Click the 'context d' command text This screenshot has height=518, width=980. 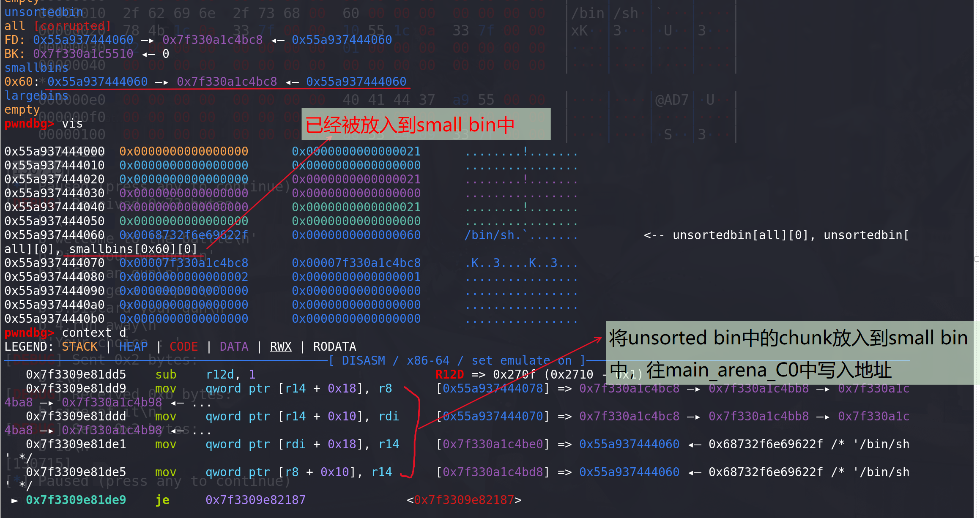pos(94,333)
